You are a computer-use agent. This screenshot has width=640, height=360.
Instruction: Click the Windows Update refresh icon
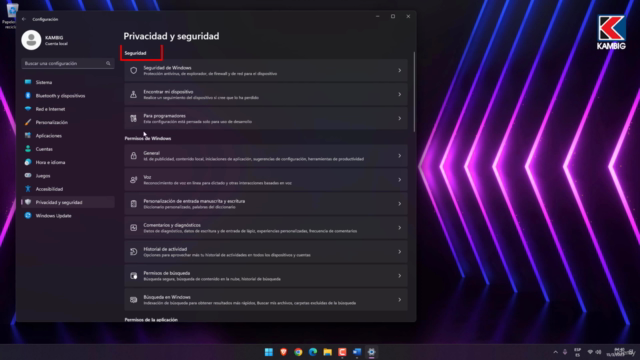point(28,216)
